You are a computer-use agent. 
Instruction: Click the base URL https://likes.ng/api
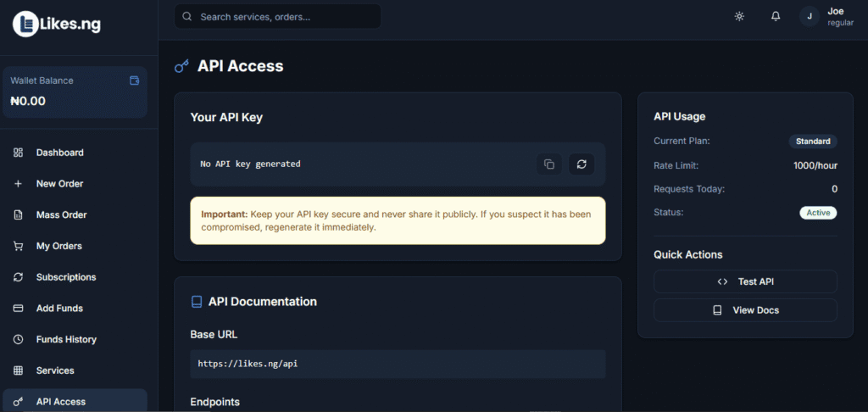point(248,364)
